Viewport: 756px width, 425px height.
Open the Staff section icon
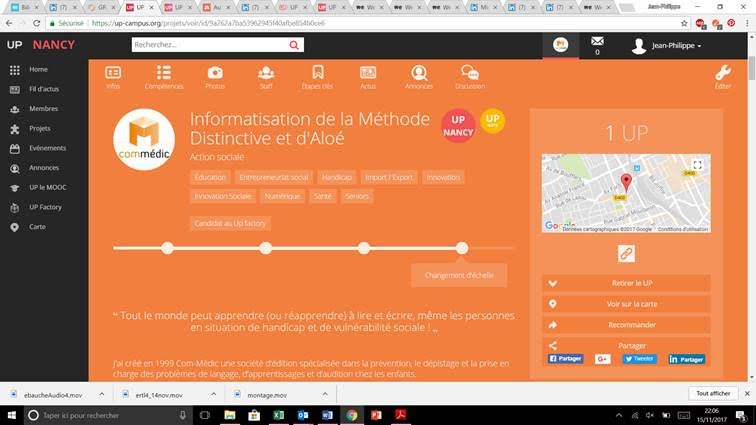(x=266, y=72)
